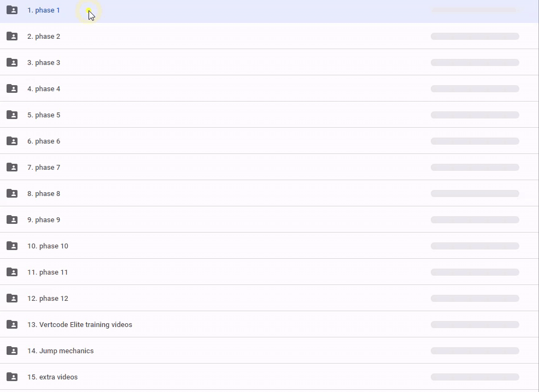Click the loading placeholder bar in phase 10 row

coord(474,246)
